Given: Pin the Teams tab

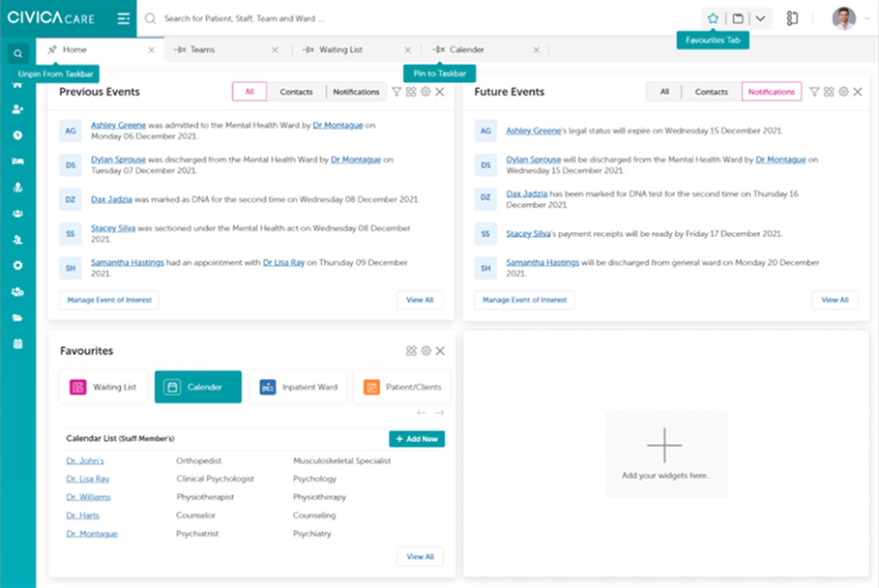Looking at the screenshot, I should [x=180, y=49].
